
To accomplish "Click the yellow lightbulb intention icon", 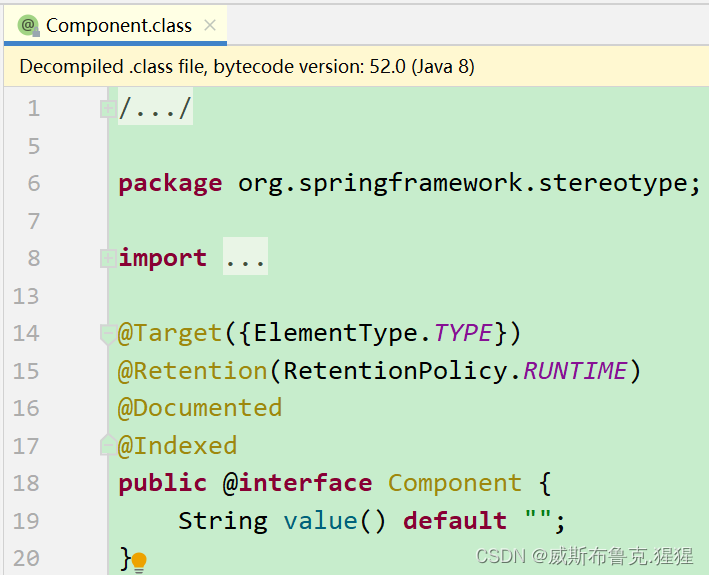I will (139, 562).
